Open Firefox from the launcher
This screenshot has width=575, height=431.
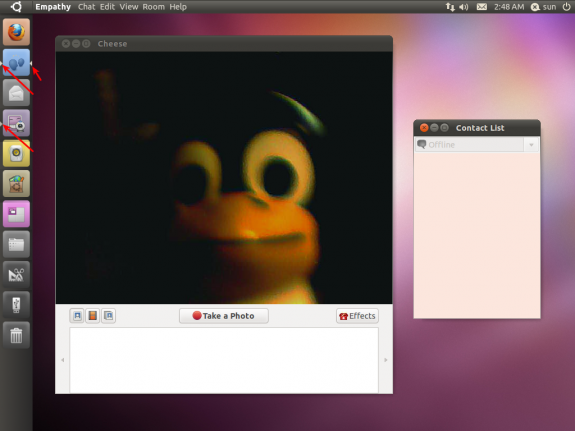[x=17, y=32]
